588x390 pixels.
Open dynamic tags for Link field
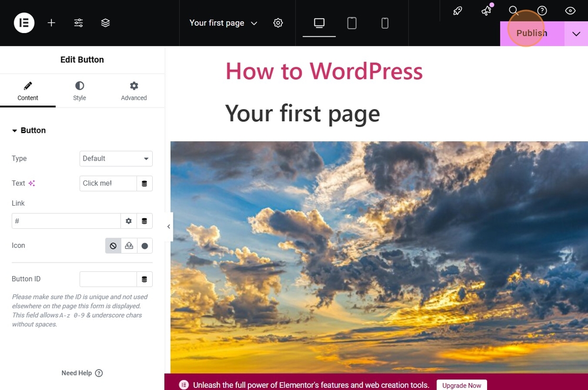[144, 221]
